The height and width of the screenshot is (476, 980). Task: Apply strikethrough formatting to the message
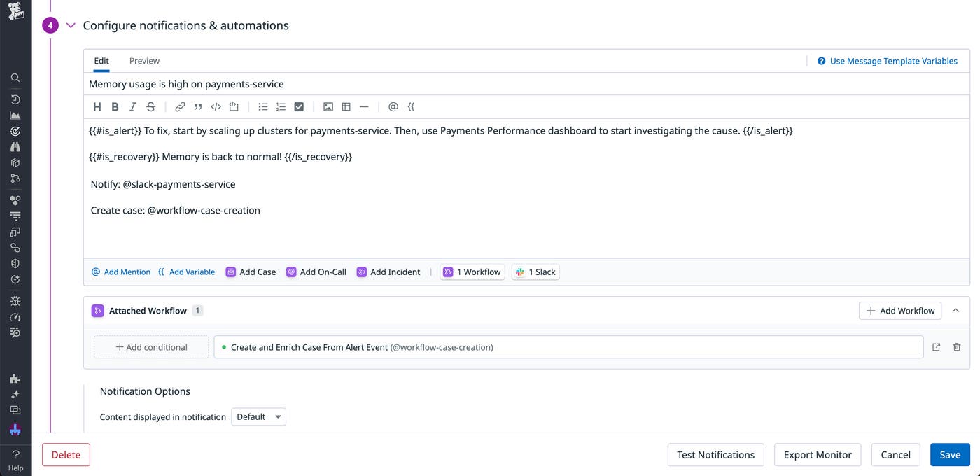pyautogui.click(x=150, y=106)
